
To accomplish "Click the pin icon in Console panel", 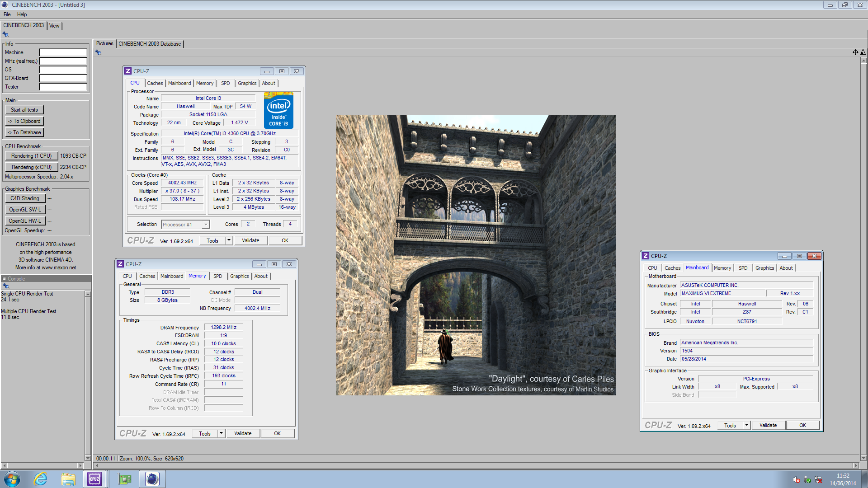I will click(5, 286).
